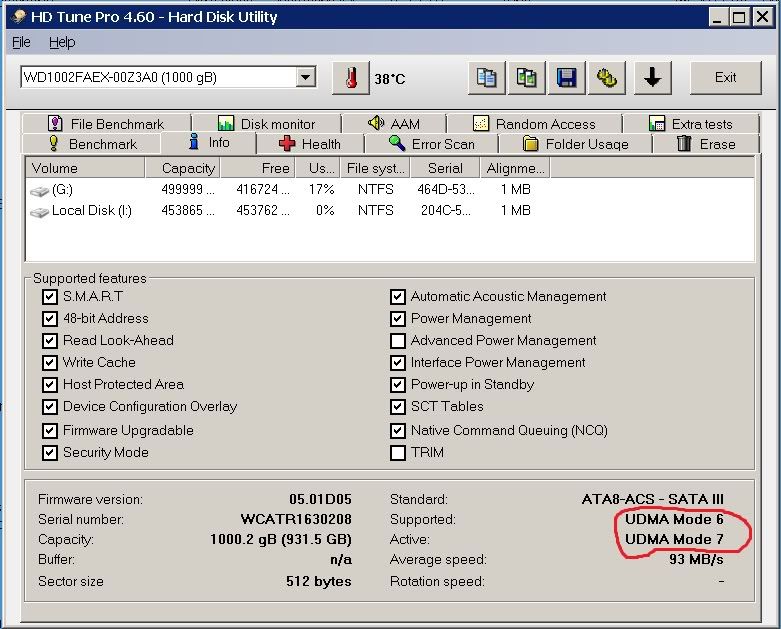
Task: Click capacity value 1000.2 gB (931.5 GB)
Action: pos(281,539)
